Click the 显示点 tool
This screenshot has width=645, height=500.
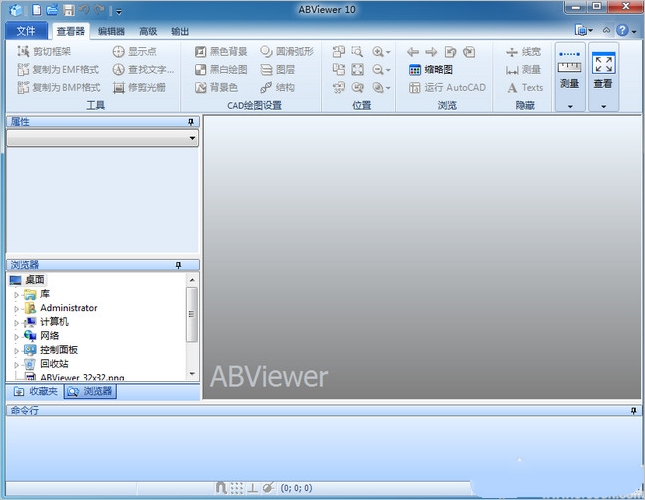pyautogui.click(x=135, y=51)
